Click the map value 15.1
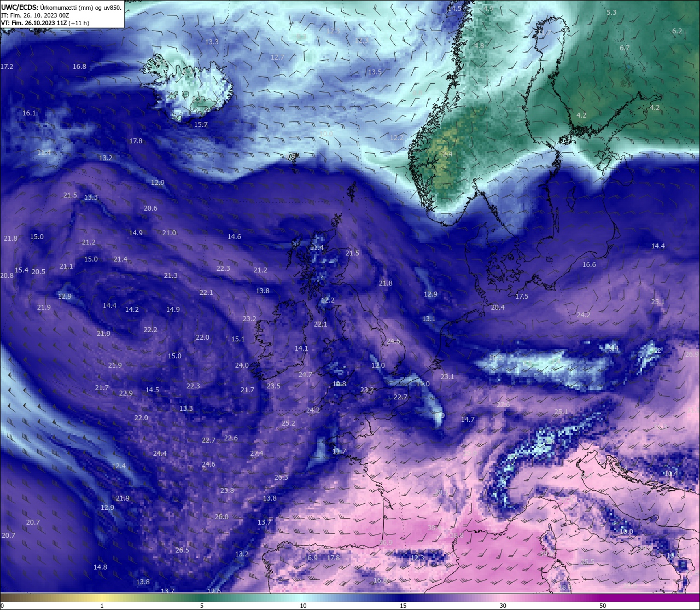The height and width of the screenshot is (610, 700). click(x=238, y=339)
